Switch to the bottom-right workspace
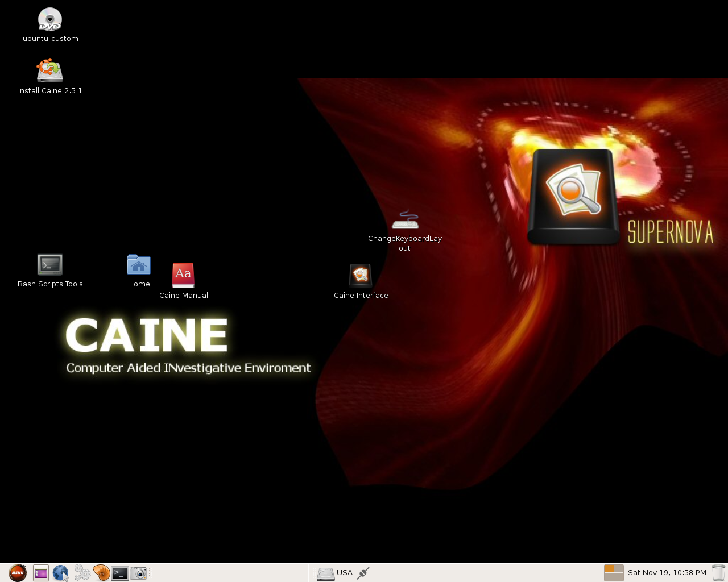This screenshot has width=728, height=582. tap(619, 577)
